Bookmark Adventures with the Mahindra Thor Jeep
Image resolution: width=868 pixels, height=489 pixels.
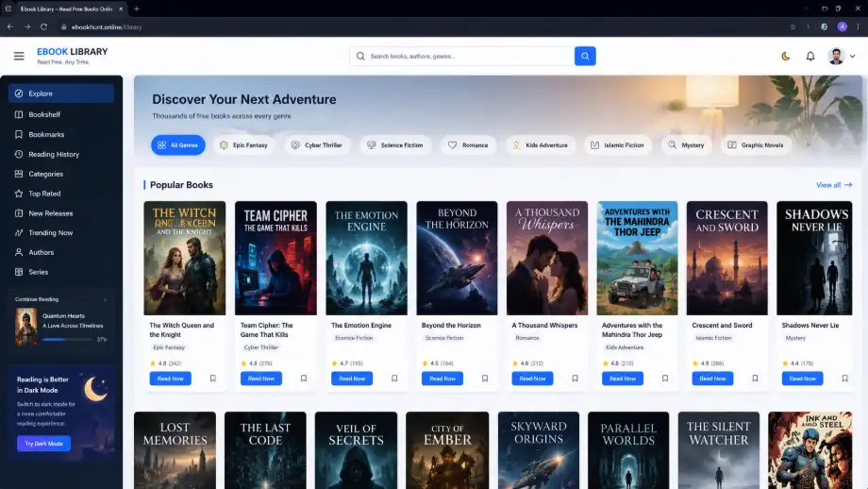click(665, 379)
